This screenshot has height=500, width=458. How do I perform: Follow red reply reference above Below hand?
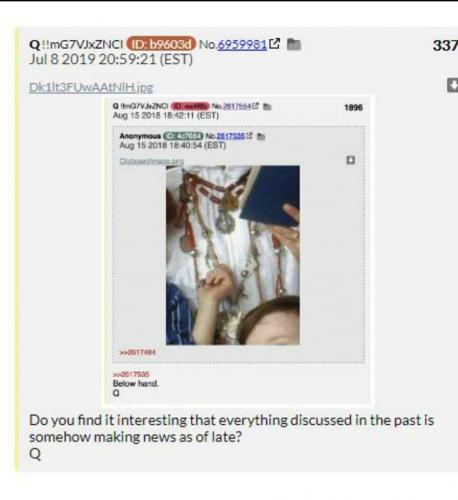coord(131,374)
